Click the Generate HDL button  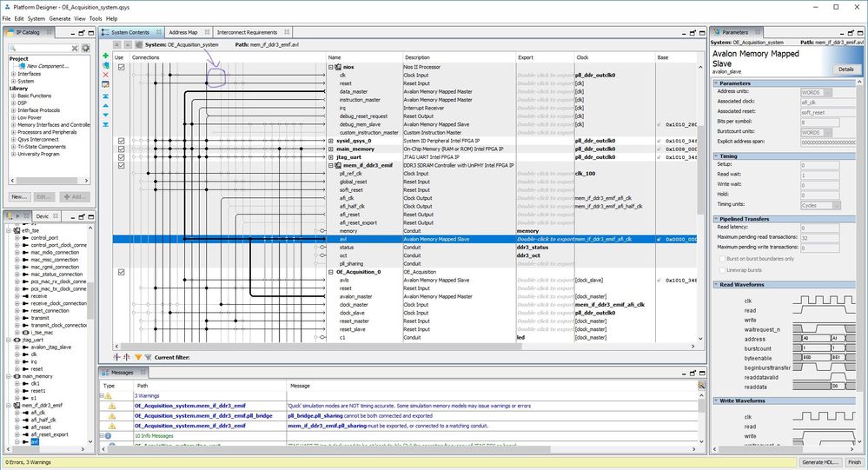point(822,461)
